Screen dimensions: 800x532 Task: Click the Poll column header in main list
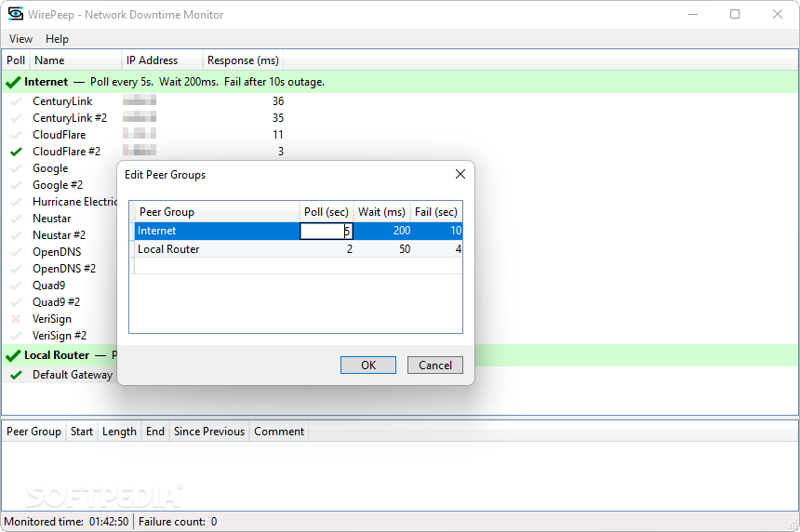point(16,60)
